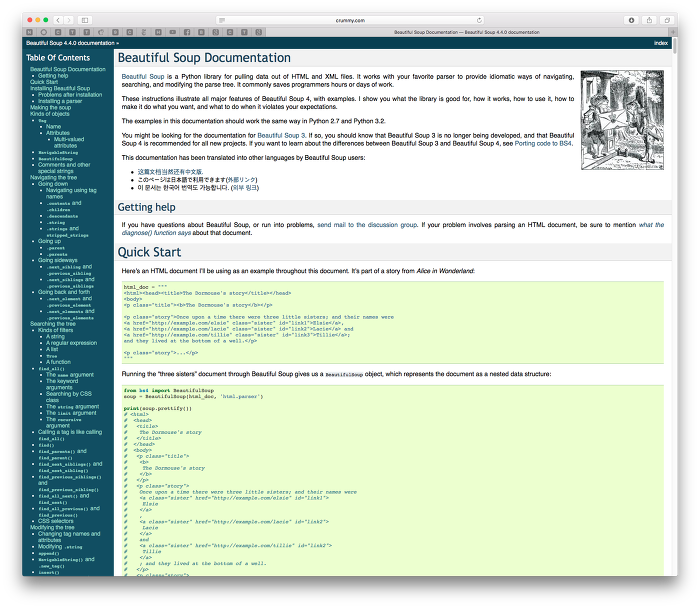Open Navigating using tag names entry
The width and height of the screenshot is (700, 608).
(71, 193)
